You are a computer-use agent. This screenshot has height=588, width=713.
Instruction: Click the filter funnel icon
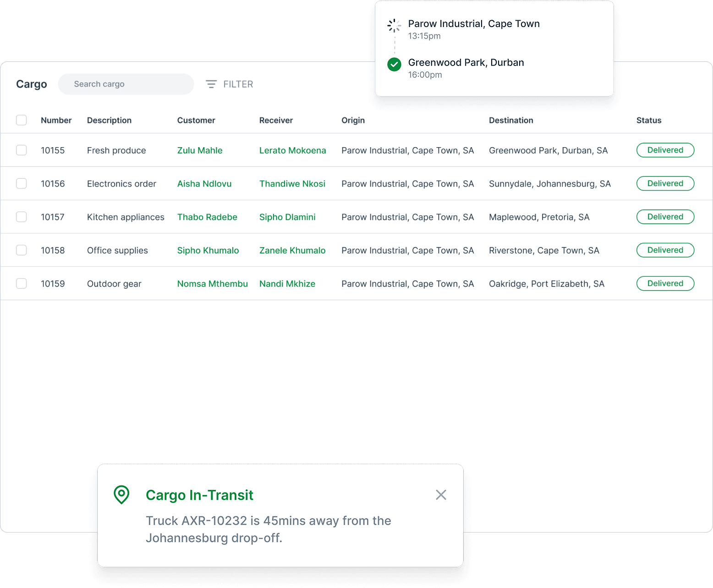pyautogui.click(x=211, y=84)
